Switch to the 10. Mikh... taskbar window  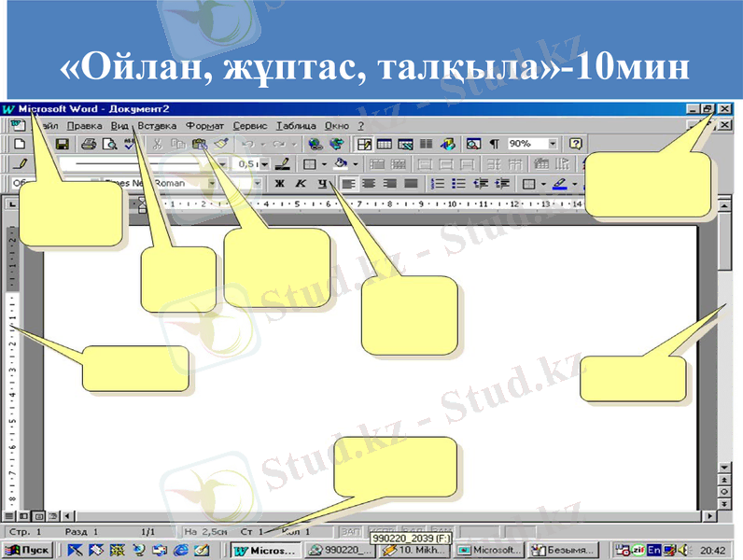pos(414,550)
